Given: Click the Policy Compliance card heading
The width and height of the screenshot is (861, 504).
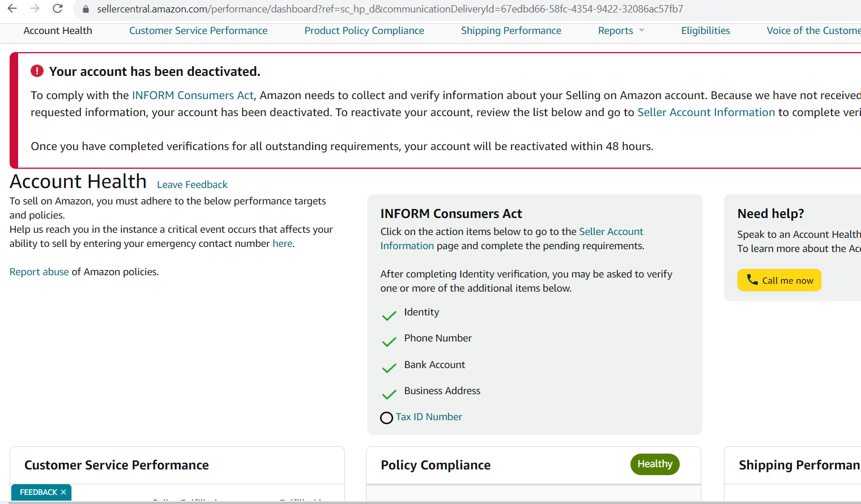Looking at the screenshot, I should 436,465.
